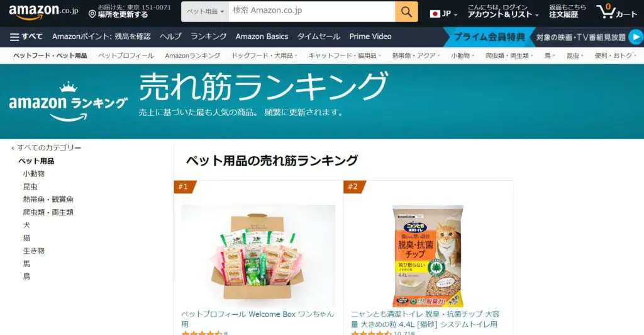Viewport: 644px width, 335px height.
Task: Expand ドッグフード・犬用品 submenu
Action: click(264, 55)
